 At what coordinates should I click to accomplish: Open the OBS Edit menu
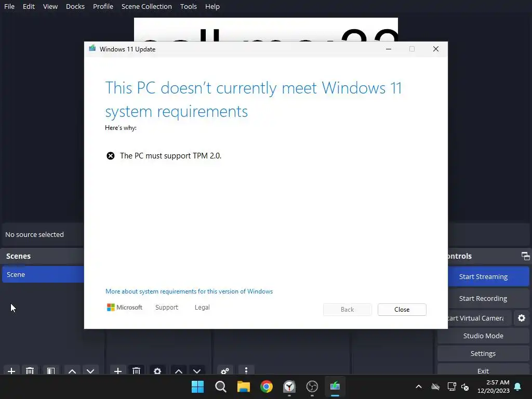click(x=29, y=6)
